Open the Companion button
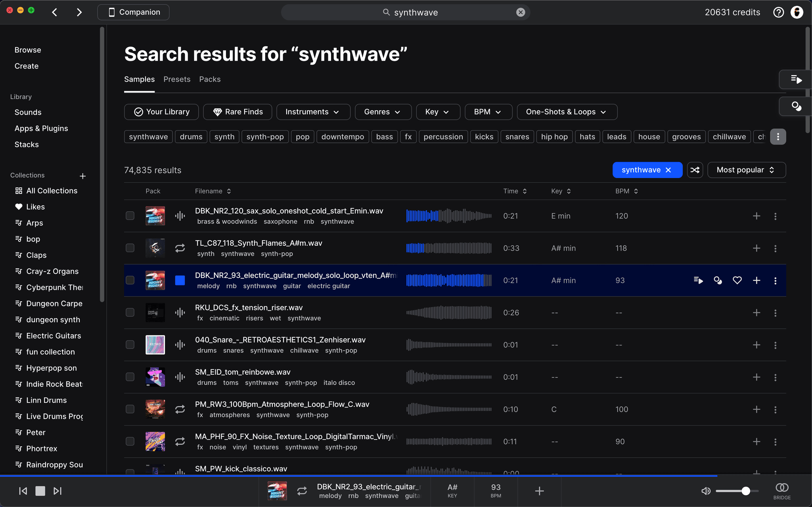The width and height of the screenshot is (812, 507). tap(133, 12)
